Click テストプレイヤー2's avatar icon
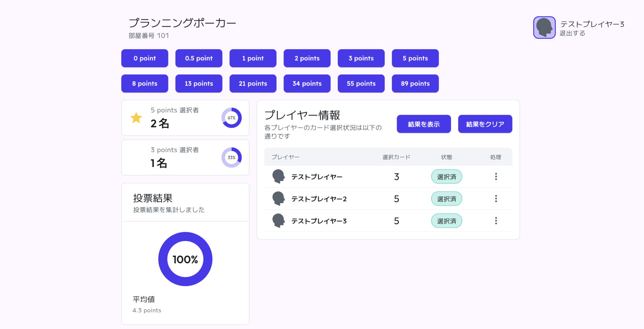Screen dimensions: 644x329 coord(278,198)
